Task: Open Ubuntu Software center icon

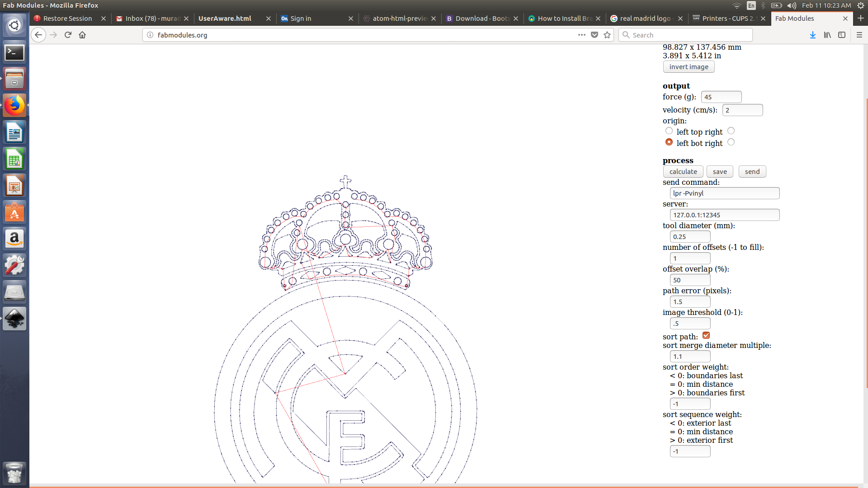Action: pyautogui.click(x=14, y=212)
